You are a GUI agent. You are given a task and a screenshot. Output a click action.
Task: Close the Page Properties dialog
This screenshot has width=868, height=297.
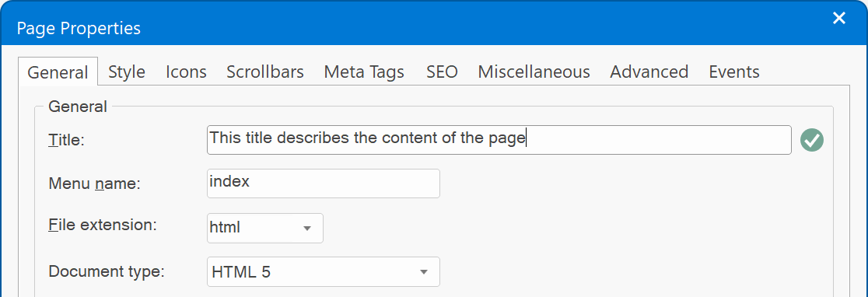pyautogui.click(x=839, y=19)
